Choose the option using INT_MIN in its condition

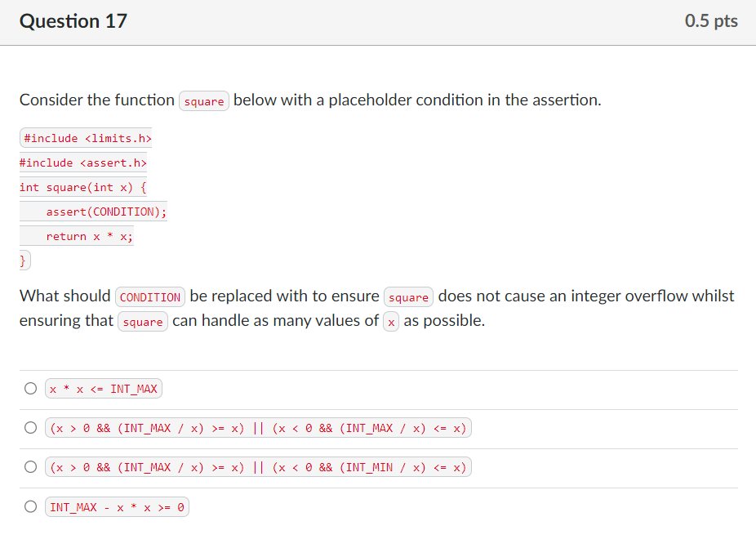pos(30,466)
